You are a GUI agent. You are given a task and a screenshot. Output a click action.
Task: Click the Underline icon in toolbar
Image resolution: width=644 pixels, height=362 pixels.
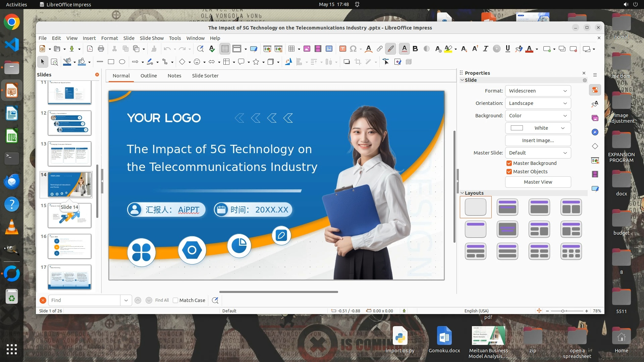coord(507,49)
